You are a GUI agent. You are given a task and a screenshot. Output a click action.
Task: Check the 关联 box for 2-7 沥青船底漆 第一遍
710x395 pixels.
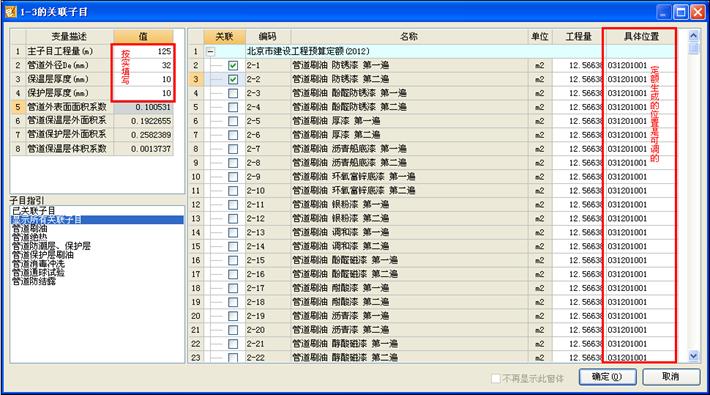click(233, 149)
